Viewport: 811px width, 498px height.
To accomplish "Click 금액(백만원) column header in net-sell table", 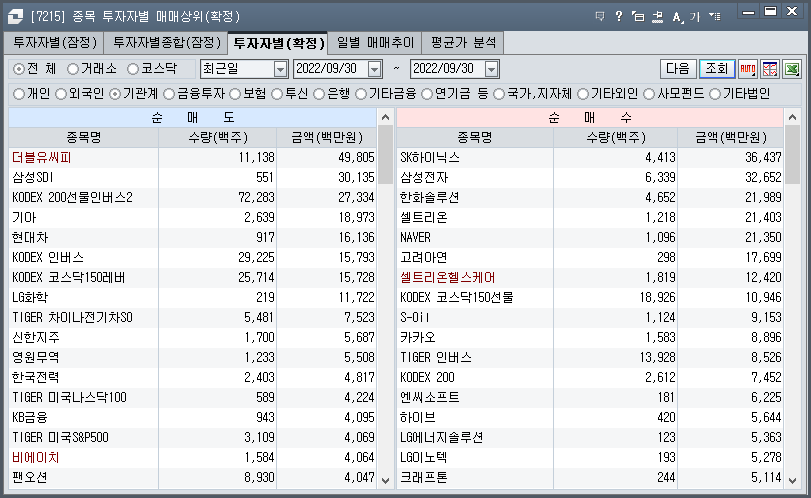I will pos(327,138).
